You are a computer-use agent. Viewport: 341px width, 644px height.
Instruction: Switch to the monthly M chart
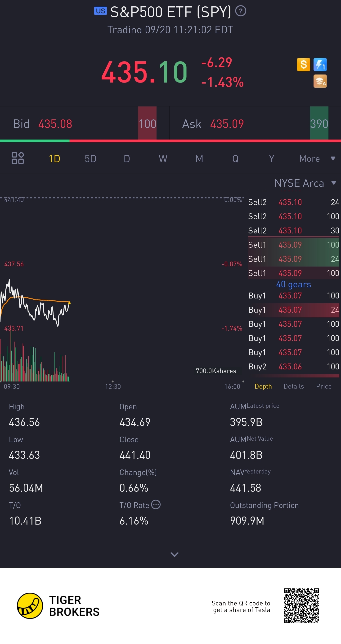[199, 158]
